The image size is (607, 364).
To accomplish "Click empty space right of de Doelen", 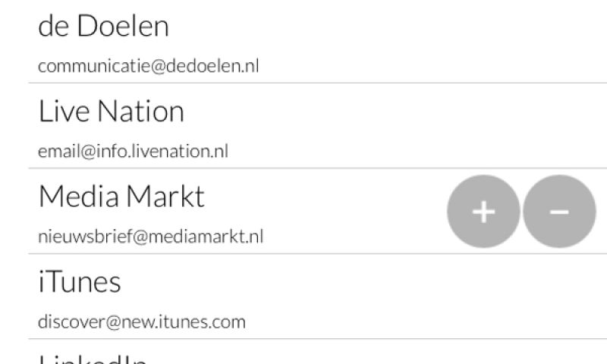I will point(379,27).
